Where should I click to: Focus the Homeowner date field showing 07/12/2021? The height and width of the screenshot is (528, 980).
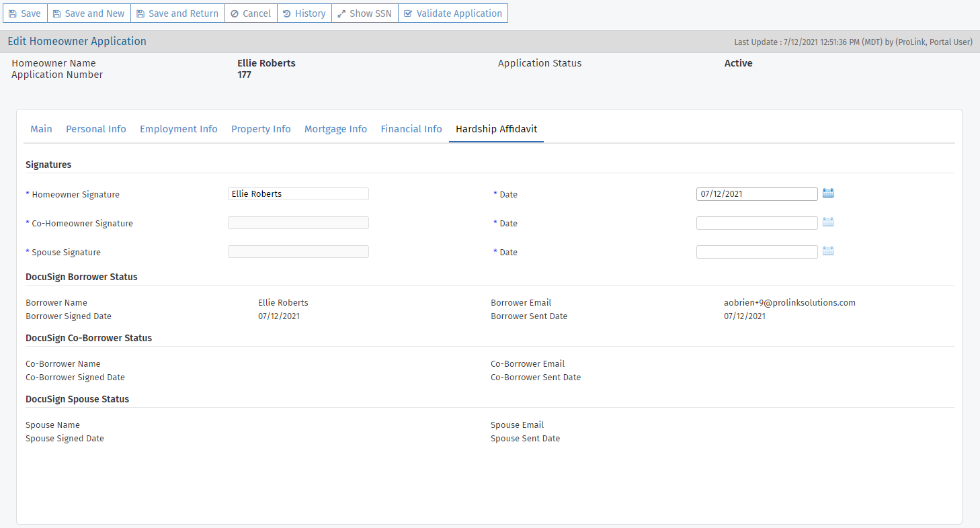[x=756, y=194]
